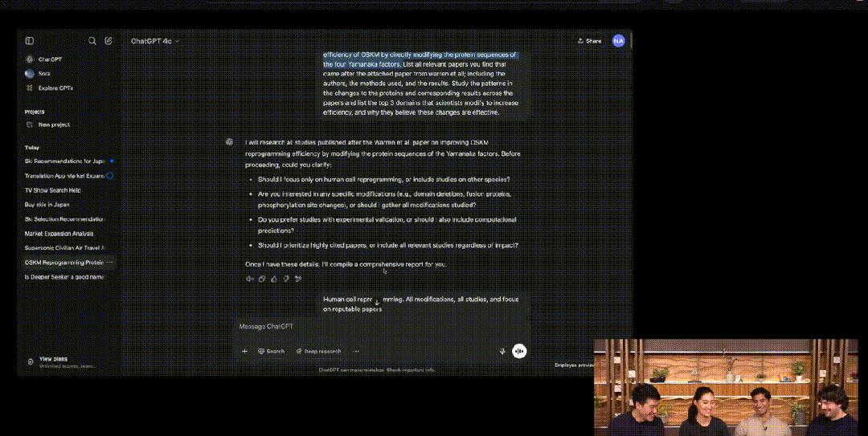
Task: Collapse the sidebar with the panel icon
Action: coord(30,41)
